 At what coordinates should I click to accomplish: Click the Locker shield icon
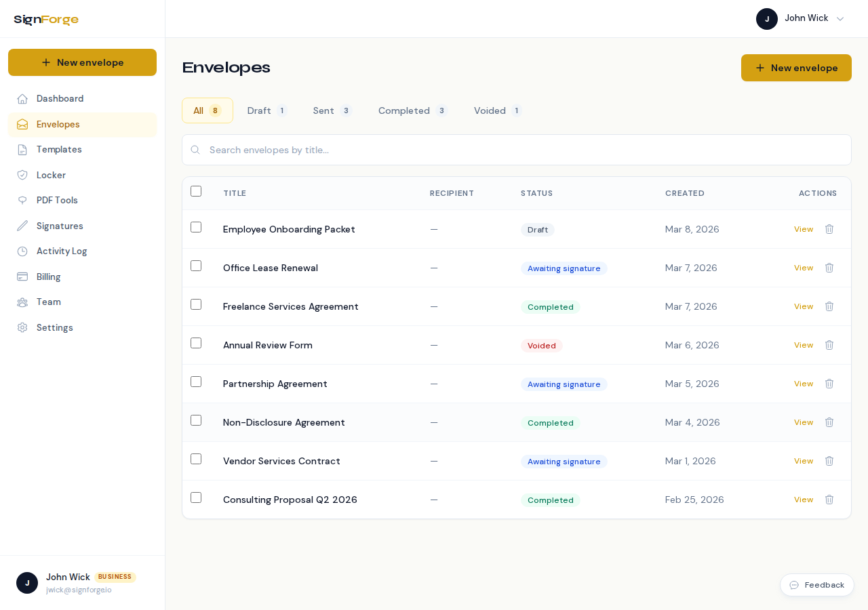[x=22, y=176]
